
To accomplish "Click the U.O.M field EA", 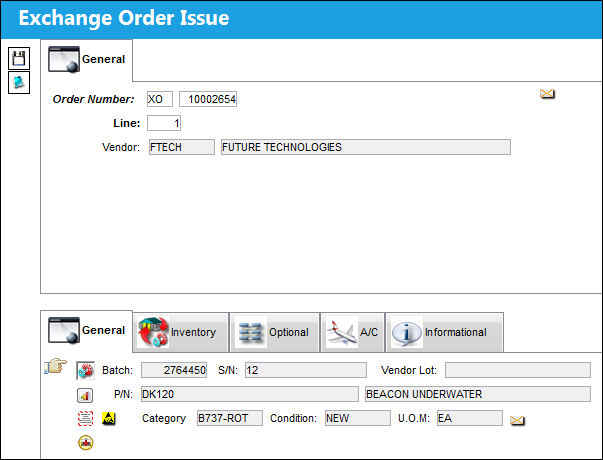I will point(470,418).
